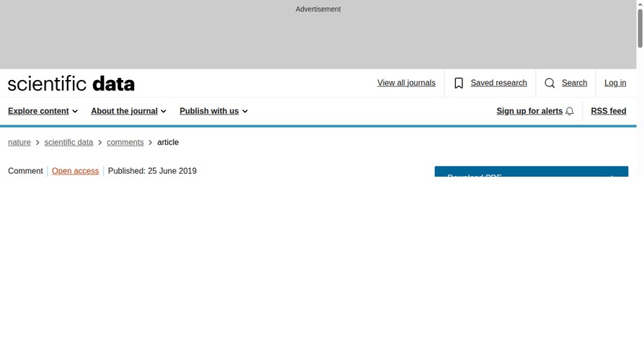
Task: Click the scientific data journal logo
Action: pyautogui.click(x=71, y=84)
